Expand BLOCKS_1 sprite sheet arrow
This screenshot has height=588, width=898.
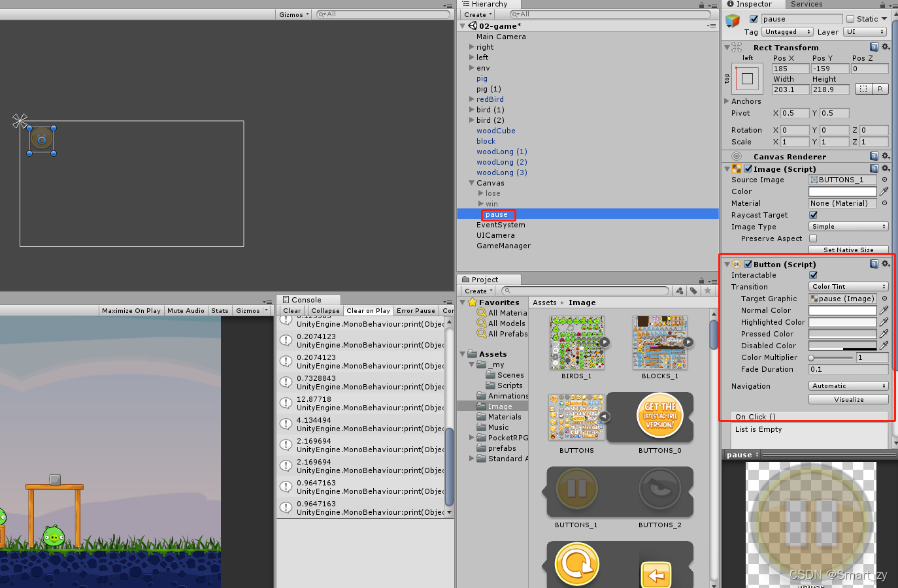(688, 342)
